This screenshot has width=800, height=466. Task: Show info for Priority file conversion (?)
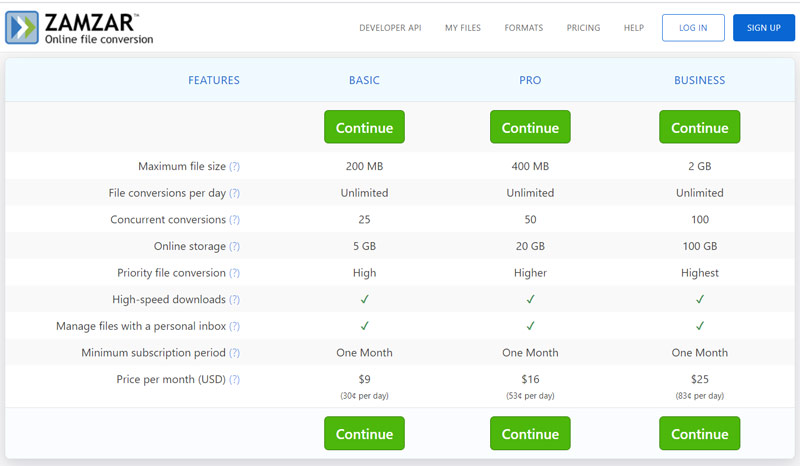234,273
